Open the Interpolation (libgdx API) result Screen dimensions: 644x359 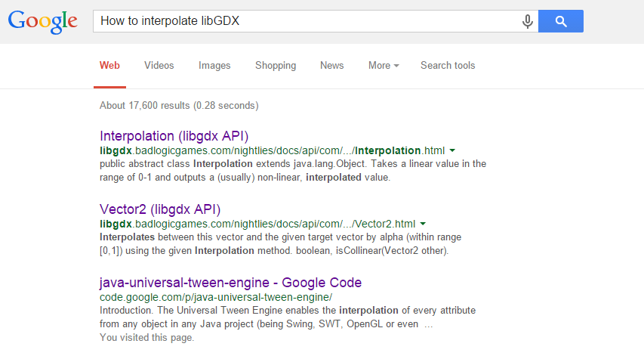tap(174, 136)
